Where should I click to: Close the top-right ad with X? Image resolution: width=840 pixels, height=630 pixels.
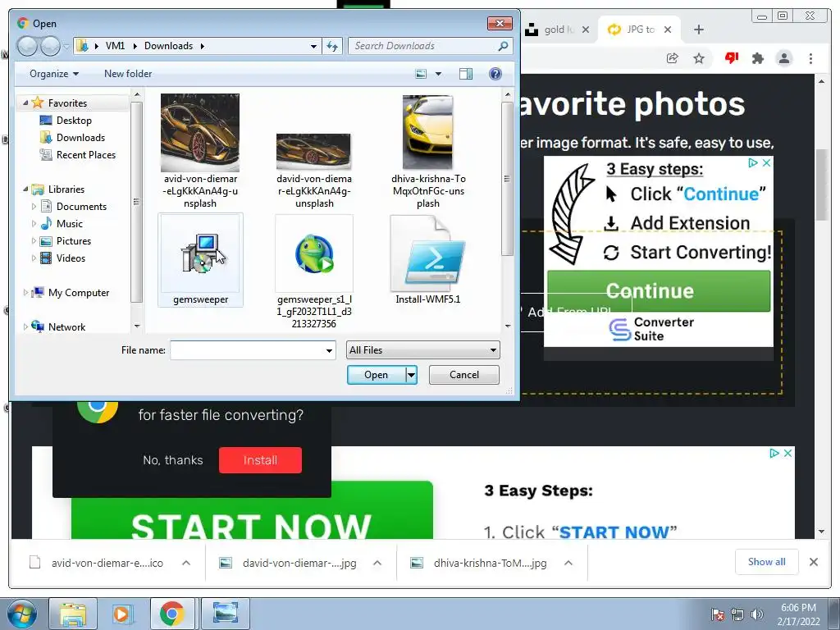(x=767, y=163)
